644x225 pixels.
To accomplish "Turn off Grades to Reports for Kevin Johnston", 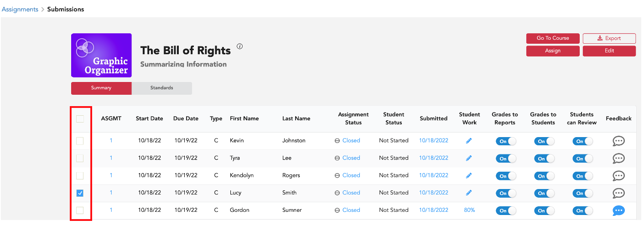I will pyautogui.click(x=505, y=141).
